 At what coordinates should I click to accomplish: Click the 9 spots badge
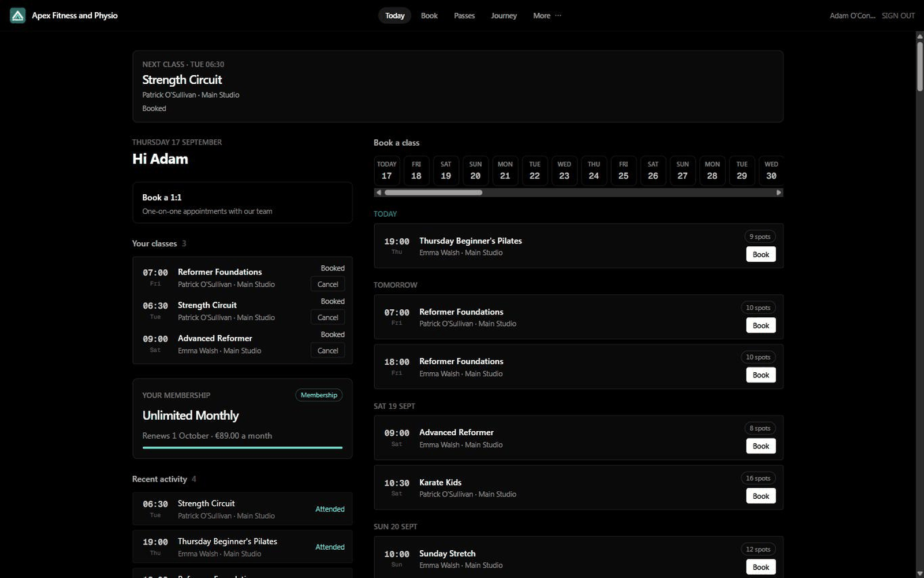tap(759, 236)
